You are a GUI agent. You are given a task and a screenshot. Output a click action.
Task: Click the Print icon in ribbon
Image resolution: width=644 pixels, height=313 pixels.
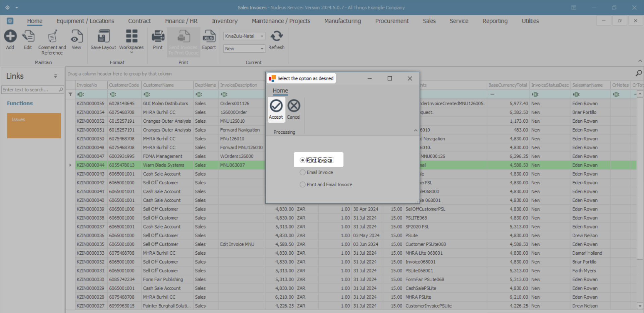coord(158,36)
